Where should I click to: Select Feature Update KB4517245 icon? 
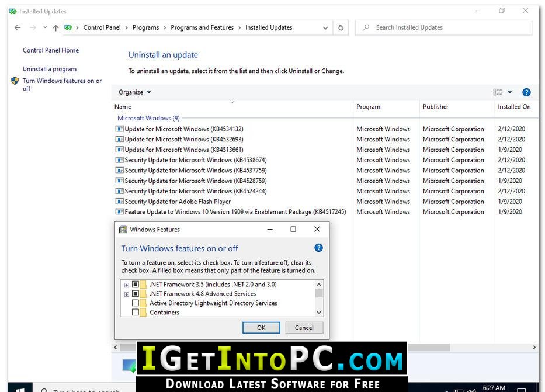click(120, 212)
